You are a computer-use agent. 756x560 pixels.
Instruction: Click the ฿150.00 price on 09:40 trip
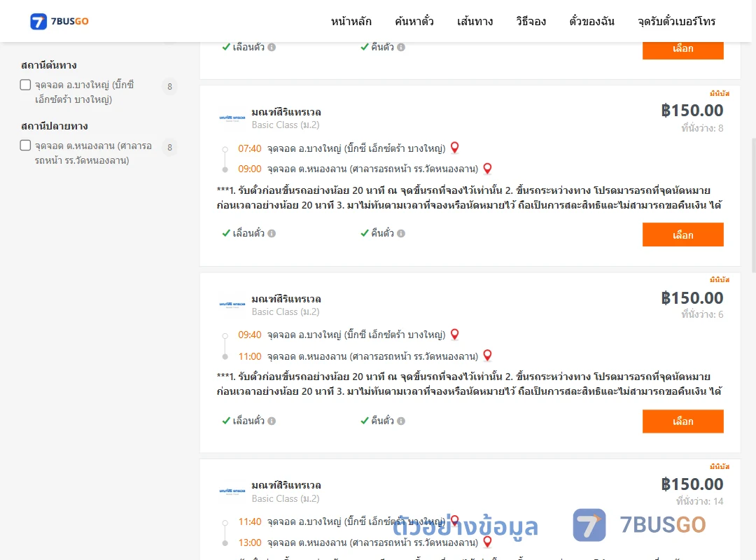pyautogui.click(x=692, y=298)
